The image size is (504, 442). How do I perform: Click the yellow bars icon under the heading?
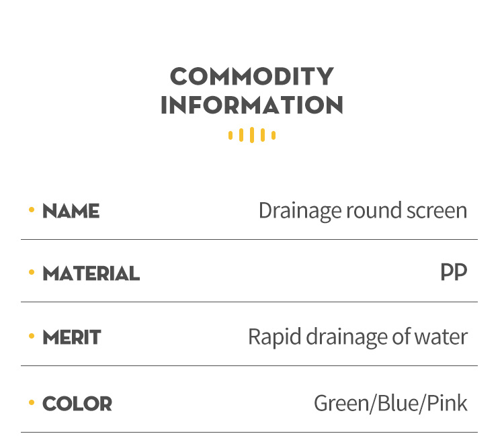point(252,135)
